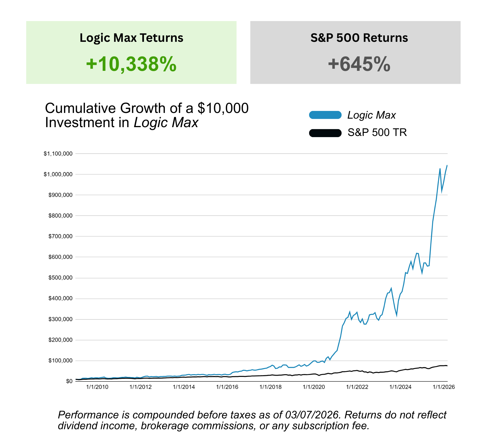Image resolution: width=491 pixels, height=448 pixels.
Task: Click the $0 y-axis label
Action: [x=69, y=381]
